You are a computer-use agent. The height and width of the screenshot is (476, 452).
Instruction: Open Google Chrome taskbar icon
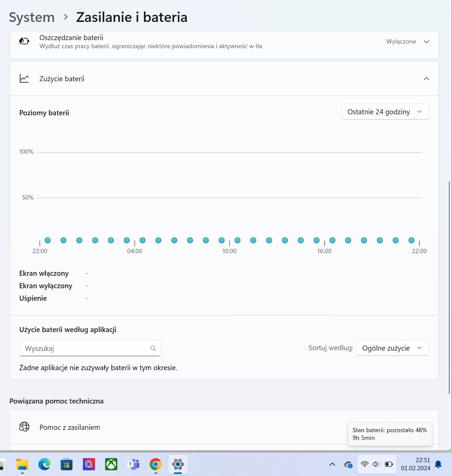point(156,465)
